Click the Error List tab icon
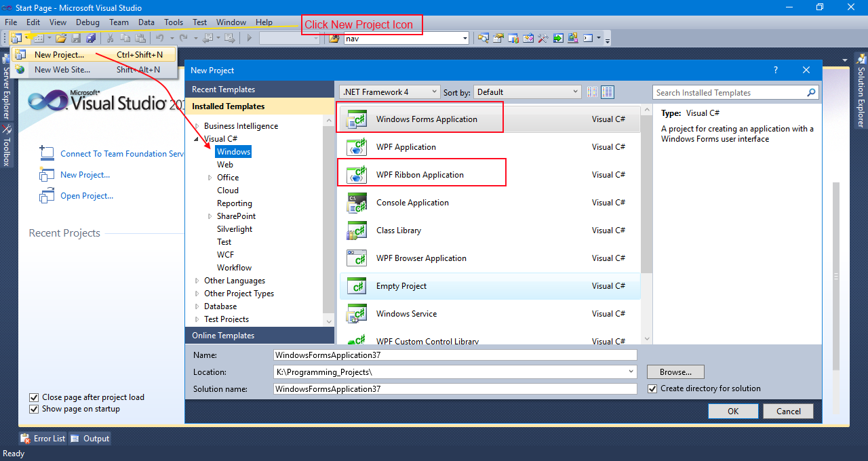The width and height of the screenshot is (868, 461). 25,439
